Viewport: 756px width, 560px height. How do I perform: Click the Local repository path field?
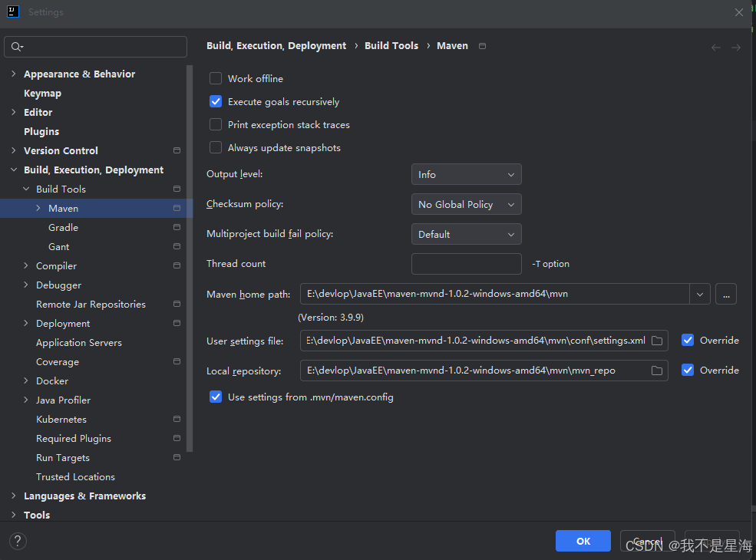pyautogui.click(x=484, y=371)
